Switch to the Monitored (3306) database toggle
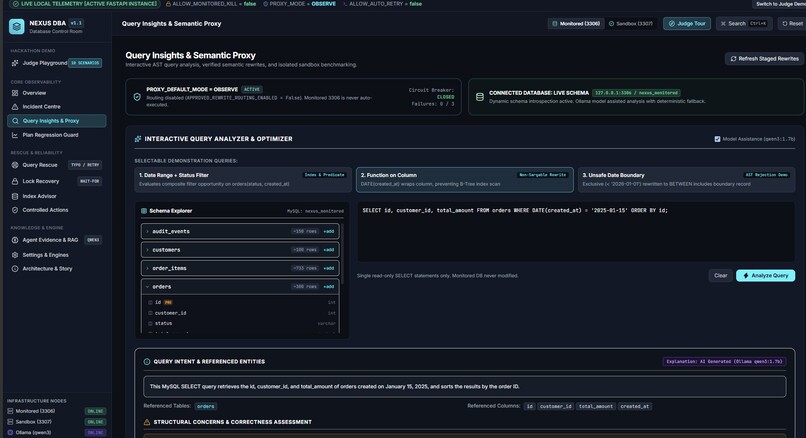 tap(576, 24)
